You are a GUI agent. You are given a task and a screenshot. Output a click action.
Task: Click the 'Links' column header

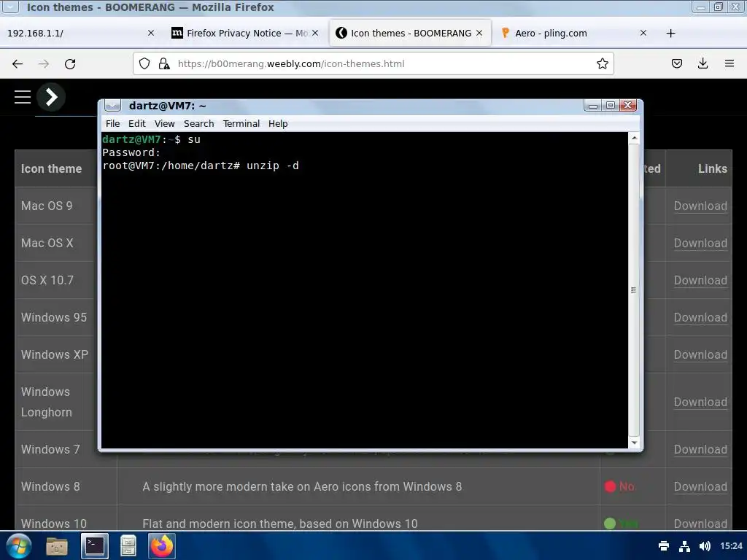coord(713,168)
